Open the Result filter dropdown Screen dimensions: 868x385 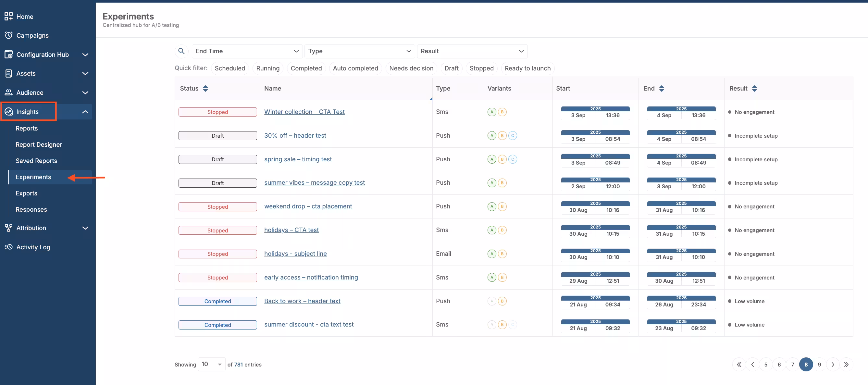(472, 51)
